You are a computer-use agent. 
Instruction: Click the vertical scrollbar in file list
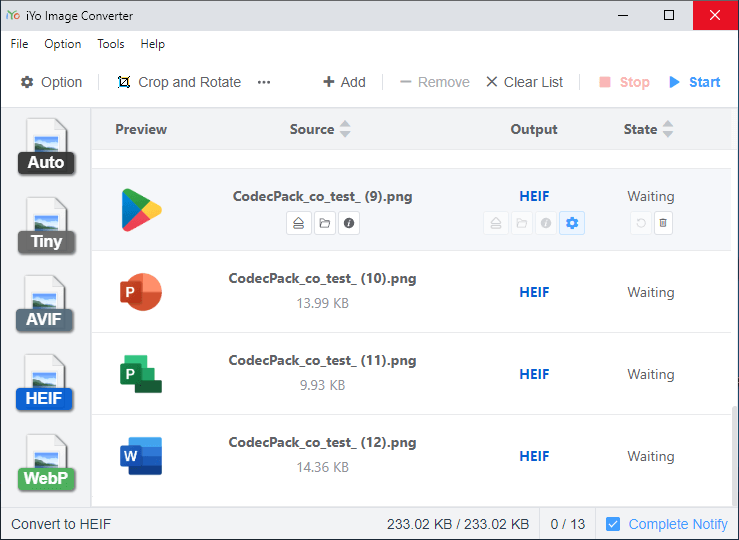pos(733,450)
